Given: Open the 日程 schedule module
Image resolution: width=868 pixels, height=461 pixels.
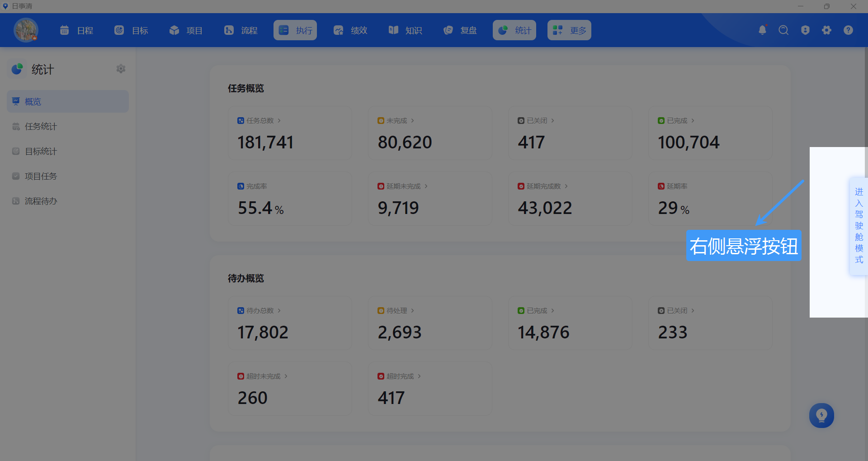Looking at the screenshot, I should pyautogui.click(x=76, y=30).
